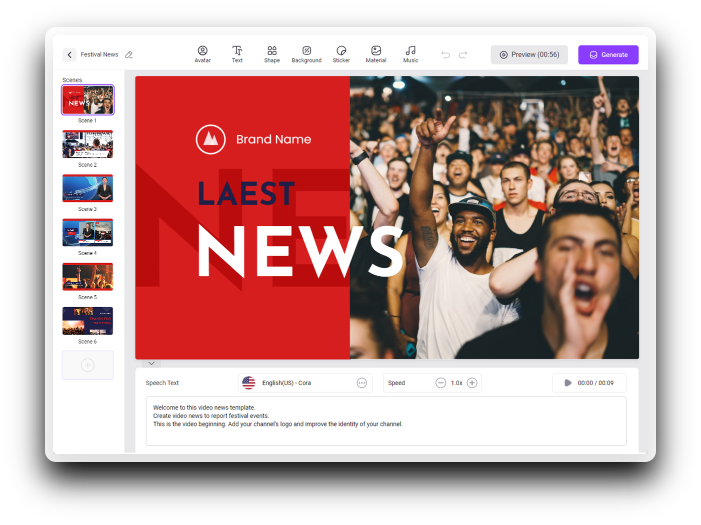Collapse the panel with the chevron below canvas
The width and height of the screenshot is (701, 525).
148,363
